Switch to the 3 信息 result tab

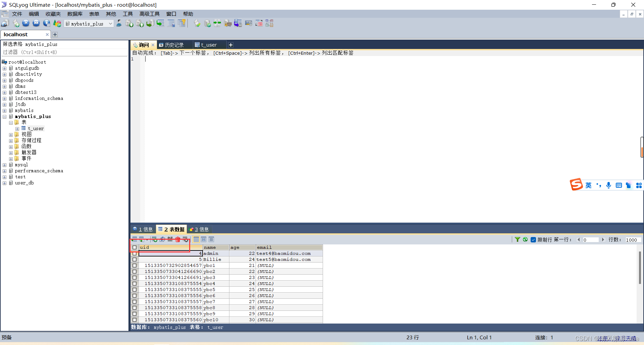coord(199,229)
